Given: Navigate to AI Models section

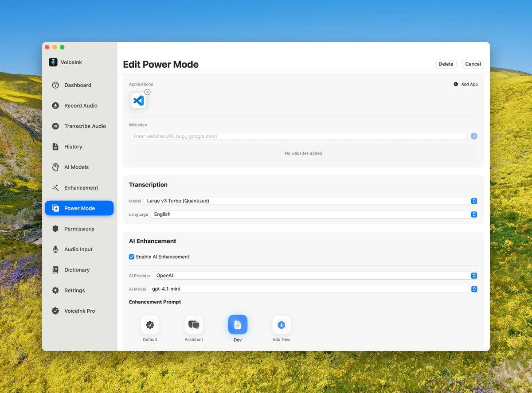Looking at the screenshot, I should click(79, 167).
